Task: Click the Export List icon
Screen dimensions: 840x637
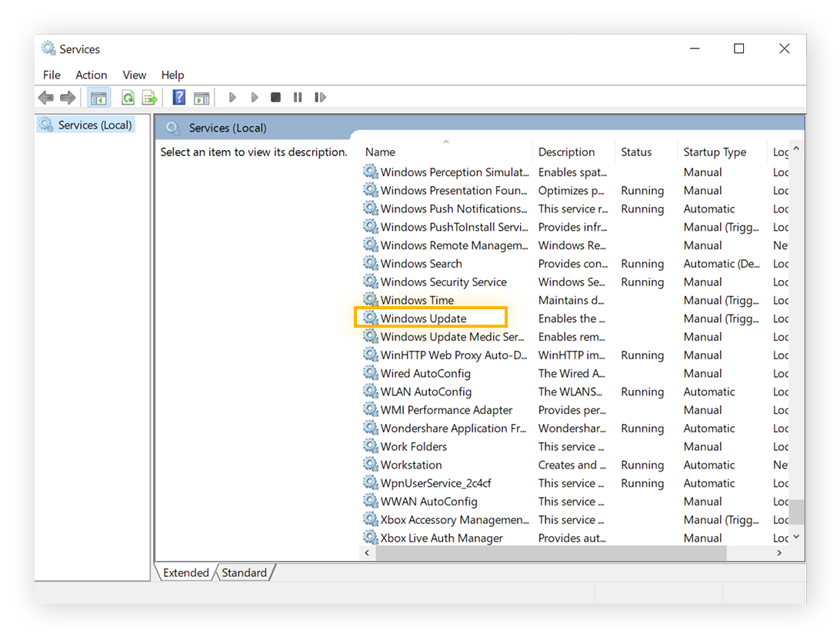Action: tap(149, 97)
